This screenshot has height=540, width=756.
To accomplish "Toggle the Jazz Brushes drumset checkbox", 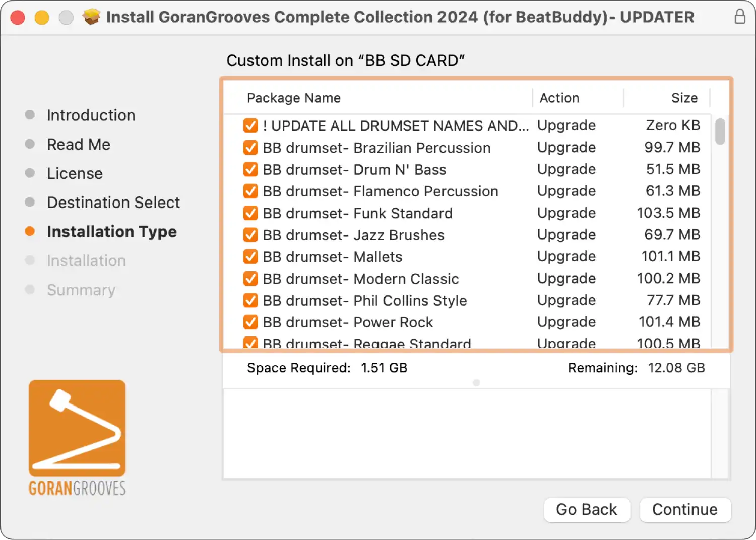I will pos(250,235).
